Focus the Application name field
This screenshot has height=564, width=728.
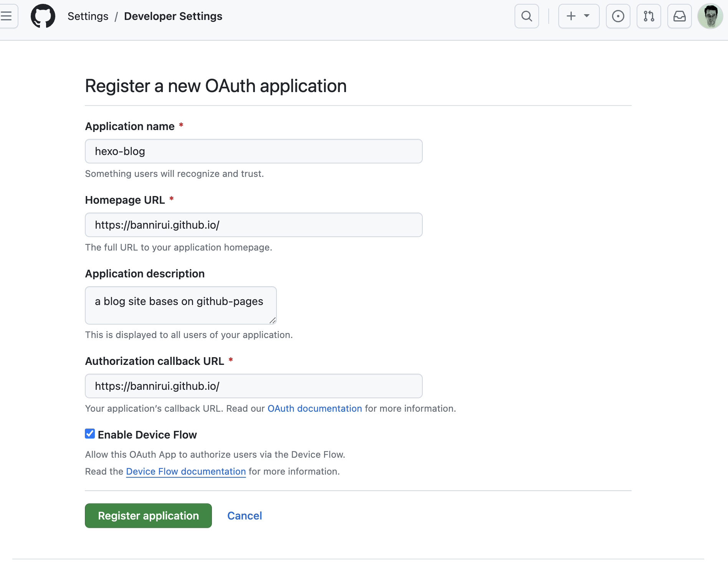point(253,151)
